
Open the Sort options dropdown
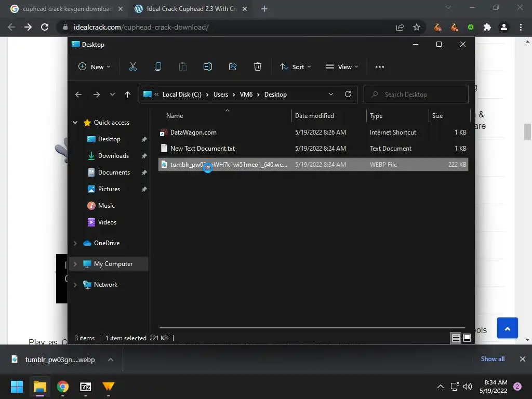pyautogui.click(x=295, y=67)
